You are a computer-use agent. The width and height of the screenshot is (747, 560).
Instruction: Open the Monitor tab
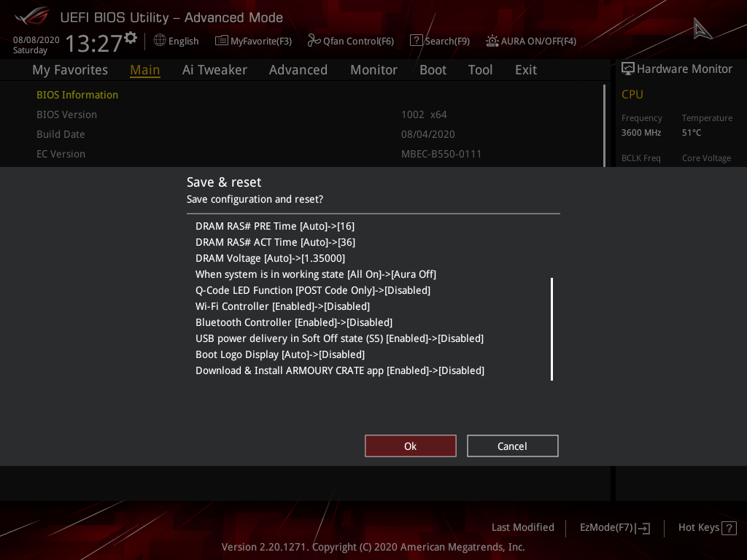373,70
